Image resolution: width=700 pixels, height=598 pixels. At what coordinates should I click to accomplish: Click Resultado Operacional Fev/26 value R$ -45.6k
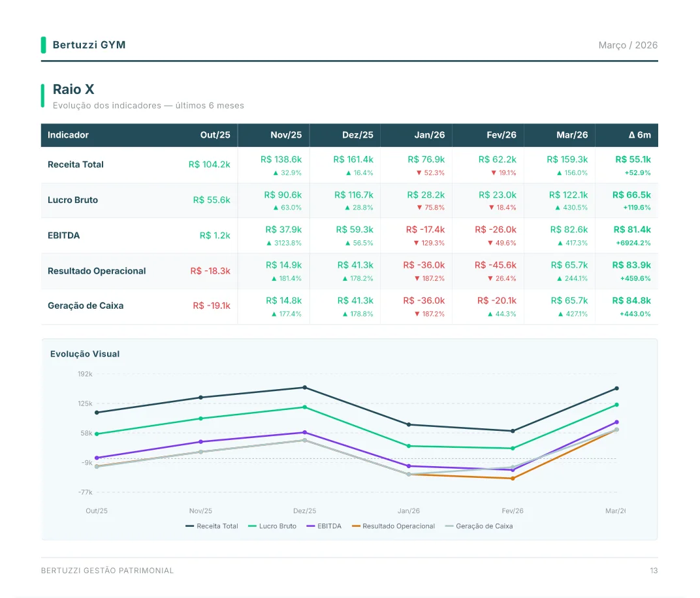click(x=496, y=265)
